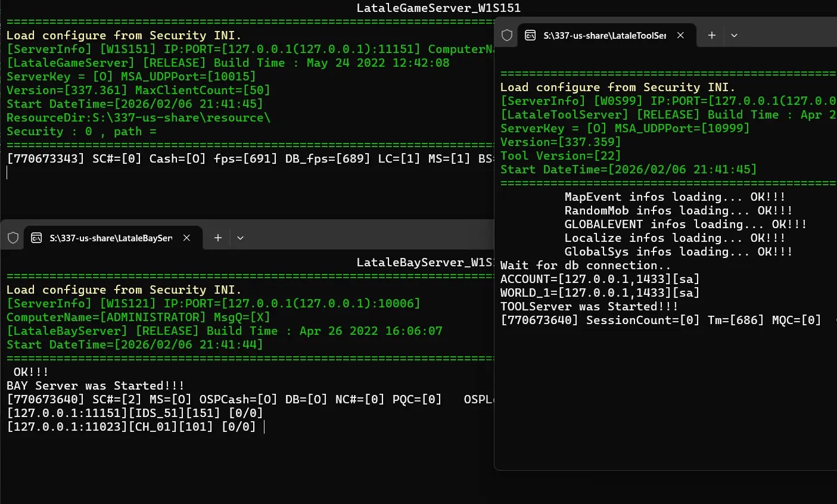Click the cmd icon on LataleBaySer tab

36,238
